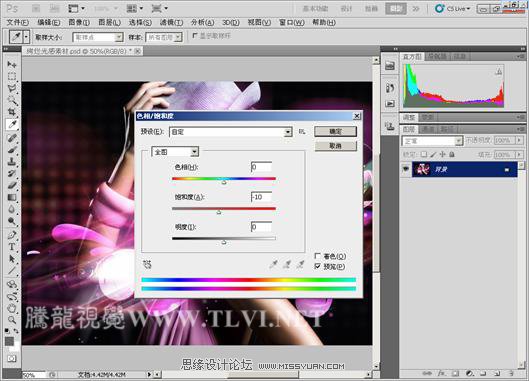Select the Clone Stamp tool
The height and width of the screenshot is (381, 529).
12,161
